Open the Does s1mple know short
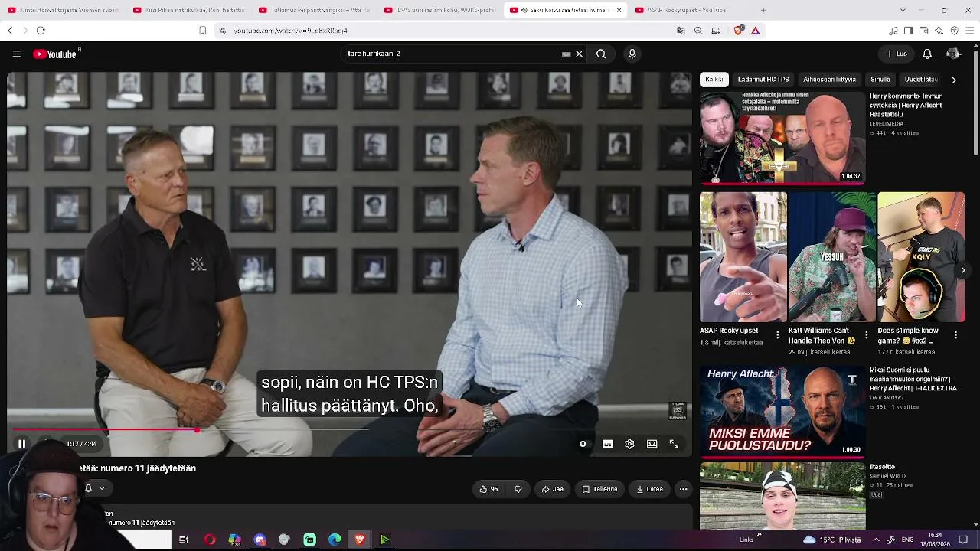980x551 pixels. [921, 257]
